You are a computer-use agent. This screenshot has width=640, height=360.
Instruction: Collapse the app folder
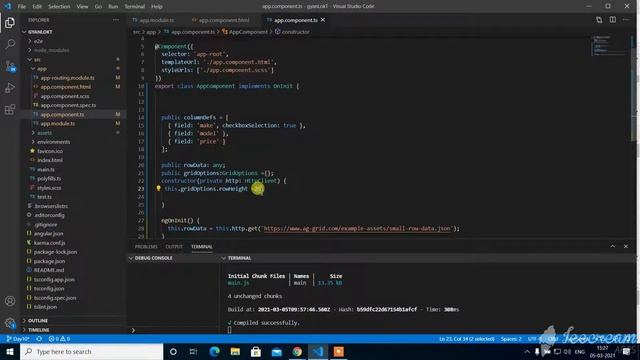point(42,69)
